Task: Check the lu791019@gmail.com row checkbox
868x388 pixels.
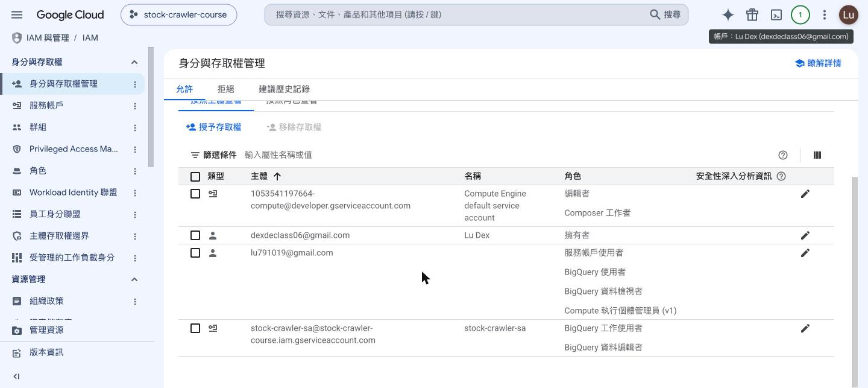Action: point(195,253)
